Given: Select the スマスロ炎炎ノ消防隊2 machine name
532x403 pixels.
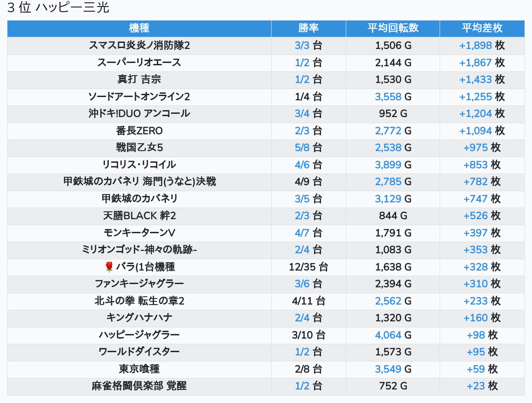Looking at the screenshot, I should pyautogui.click(x=139, y=45).
